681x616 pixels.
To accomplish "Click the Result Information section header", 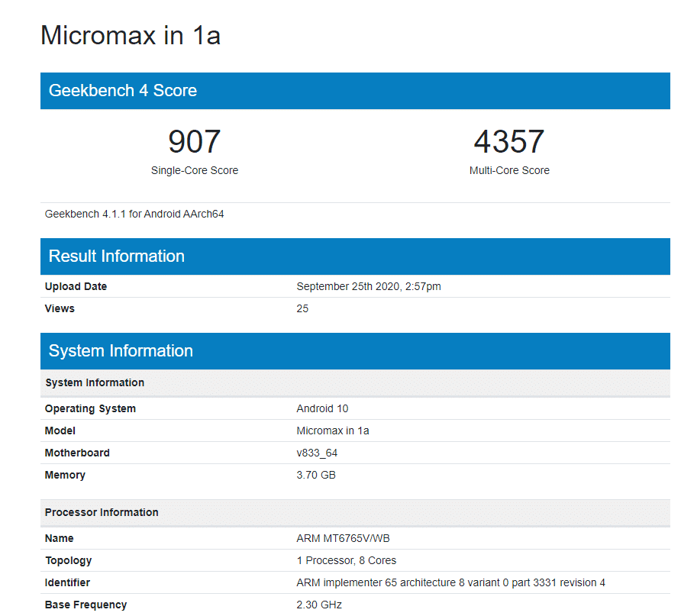I will (116, 256).
